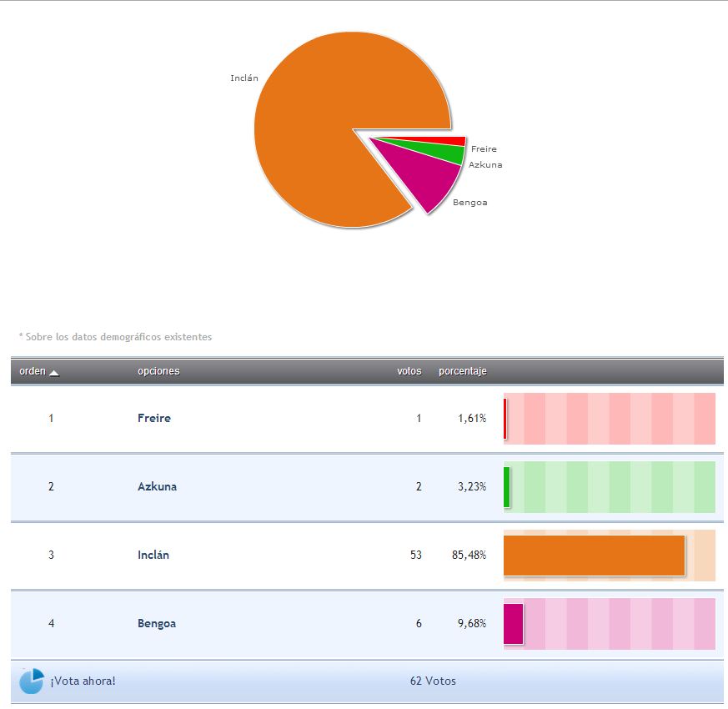Open the Bengoa option row

click(x=156, y=623)
